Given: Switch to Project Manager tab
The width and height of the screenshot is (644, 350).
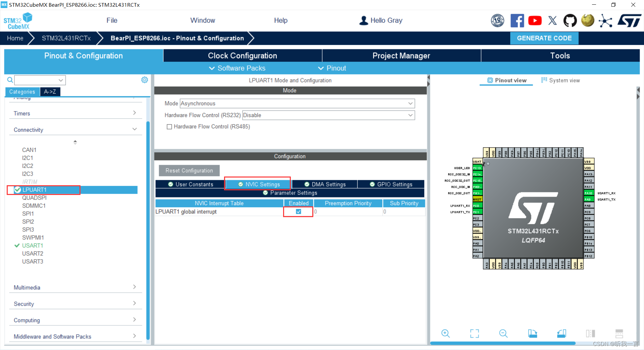Looking at the screenshot, I should pos(401,56).
